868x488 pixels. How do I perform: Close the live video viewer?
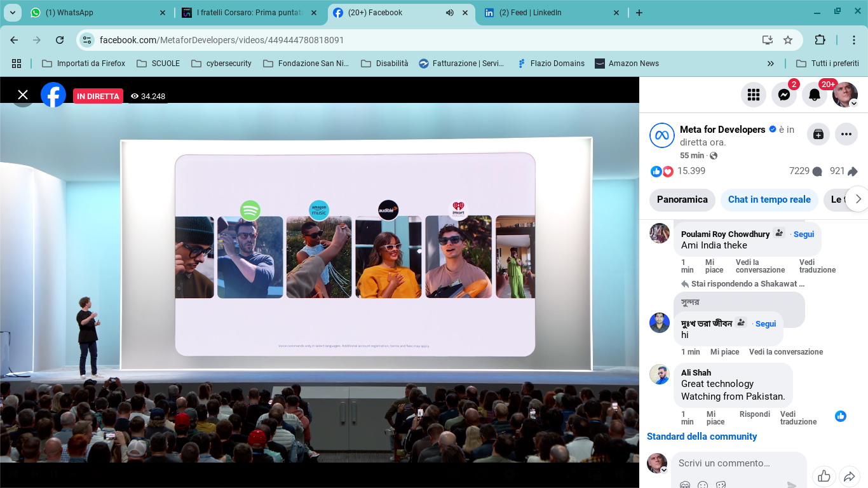[23, 95]
